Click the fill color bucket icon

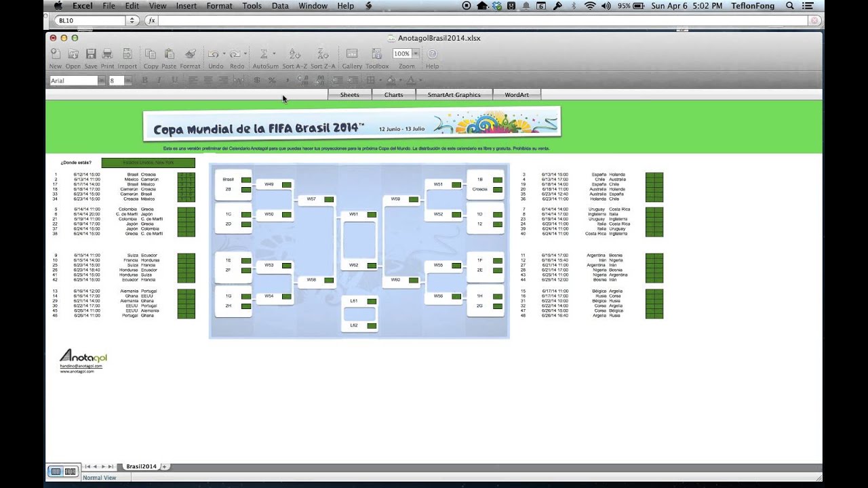(392, 80)
